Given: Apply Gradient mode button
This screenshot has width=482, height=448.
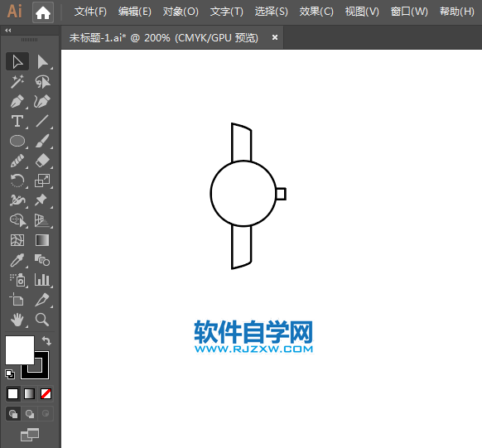Looking at the screenshot, I should click(x=30, y=393).
